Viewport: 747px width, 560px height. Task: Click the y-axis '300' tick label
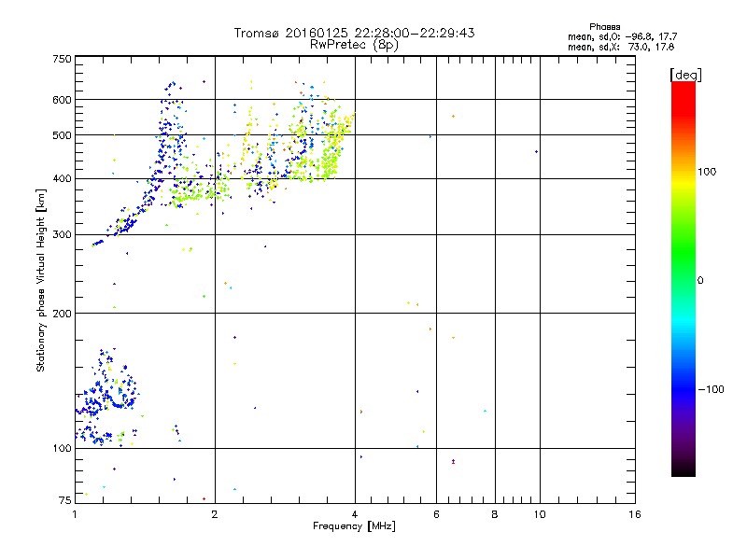point(63,234)
